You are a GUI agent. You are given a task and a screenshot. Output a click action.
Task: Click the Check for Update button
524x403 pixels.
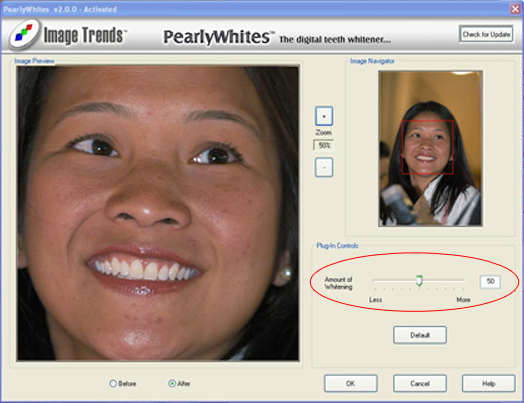[x=486, y=34]
